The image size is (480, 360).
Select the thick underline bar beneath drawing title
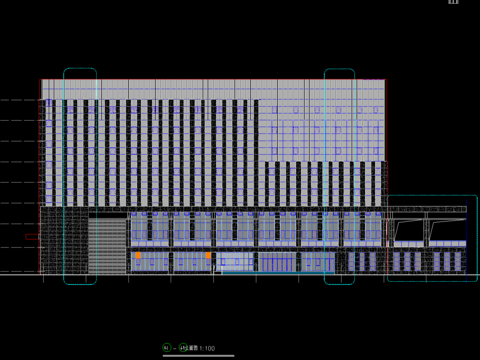[x=199, y=356]
